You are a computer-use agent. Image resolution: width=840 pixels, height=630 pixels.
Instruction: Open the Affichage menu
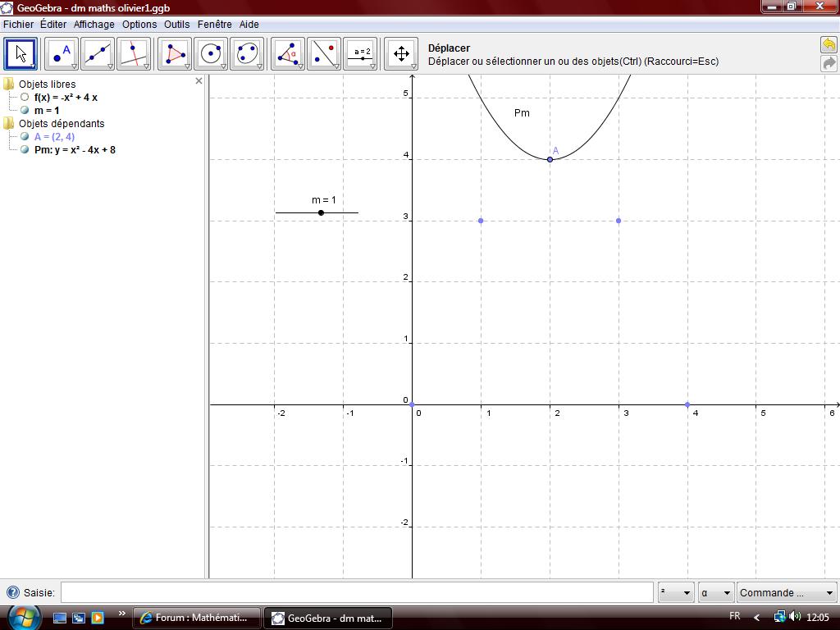pyautogui.click(x=94, y=25)
